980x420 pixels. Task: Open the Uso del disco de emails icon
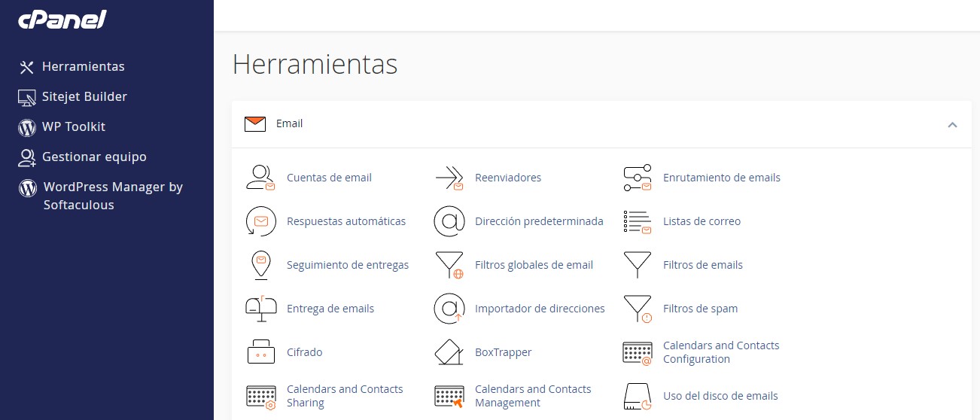638,396
